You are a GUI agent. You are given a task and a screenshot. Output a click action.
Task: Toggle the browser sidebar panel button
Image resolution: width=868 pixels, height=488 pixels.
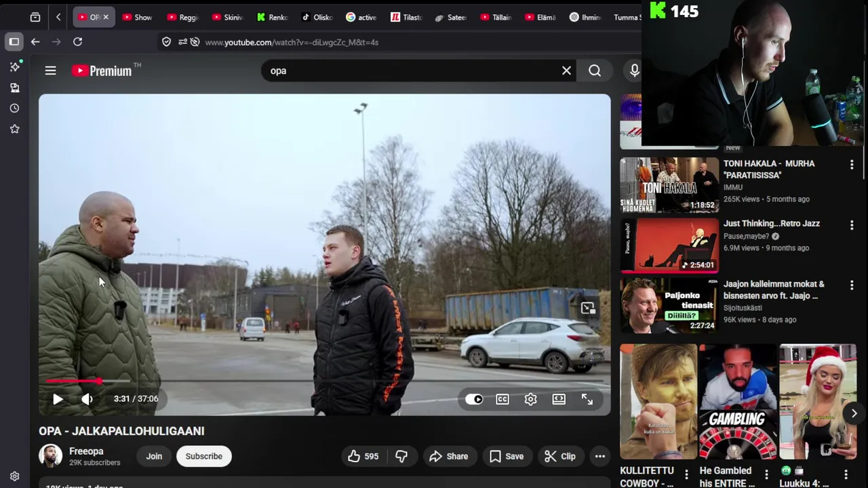pos(14,42)
